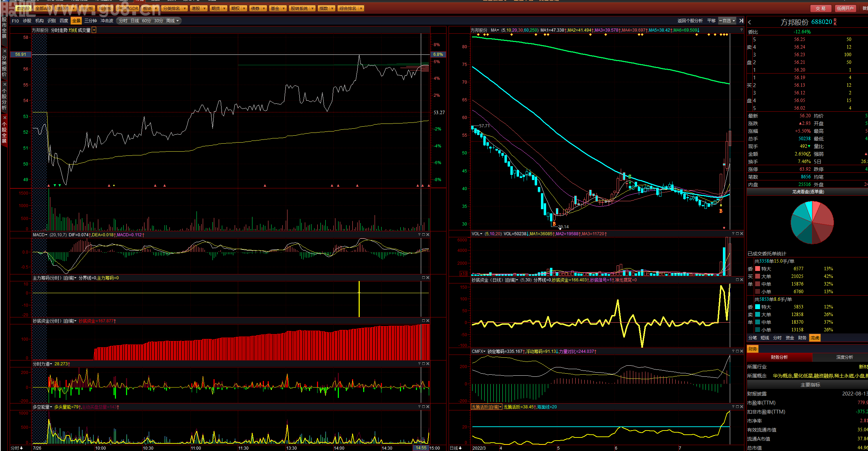Open help for the CMFX indicator
The width and height of the screenshot is (868, 451).
[733, 351]
